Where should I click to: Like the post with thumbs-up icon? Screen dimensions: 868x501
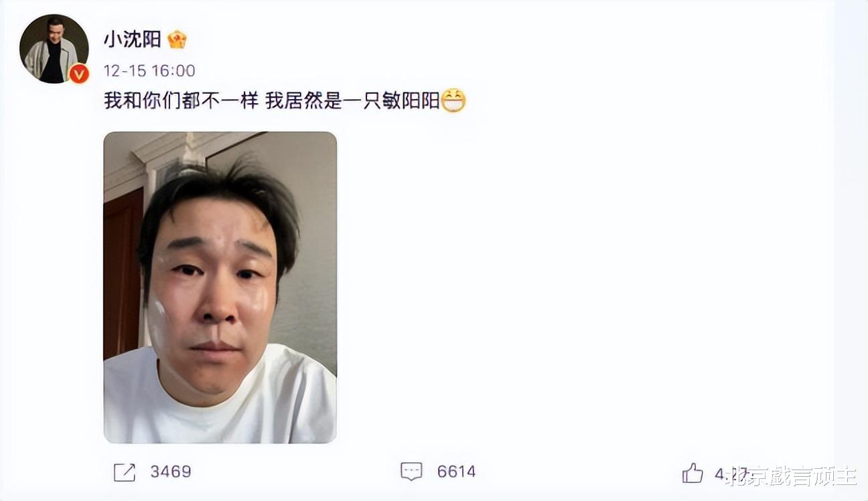tap(693, 472)
